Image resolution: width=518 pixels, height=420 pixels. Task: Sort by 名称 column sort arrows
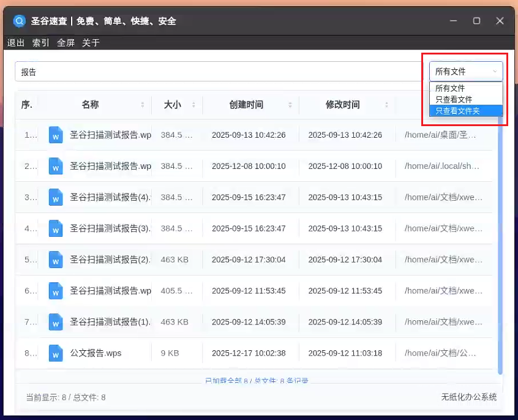coord(142,105)
